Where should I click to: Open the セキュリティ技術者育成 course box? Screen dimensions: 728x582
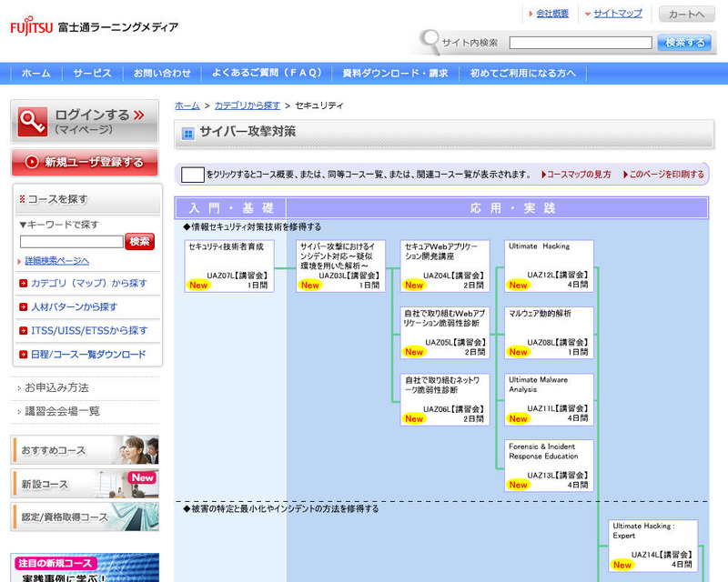coord(229,266)
